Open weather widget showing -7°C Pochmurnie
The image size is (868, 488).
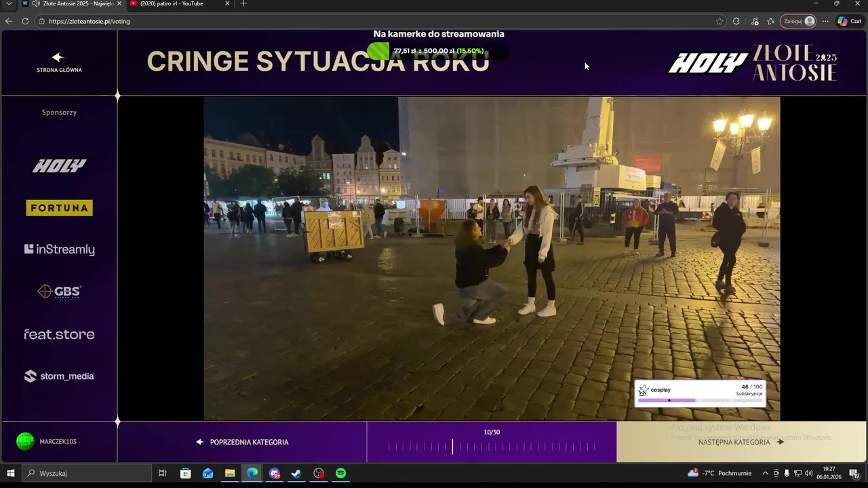[x=719, y=473]
